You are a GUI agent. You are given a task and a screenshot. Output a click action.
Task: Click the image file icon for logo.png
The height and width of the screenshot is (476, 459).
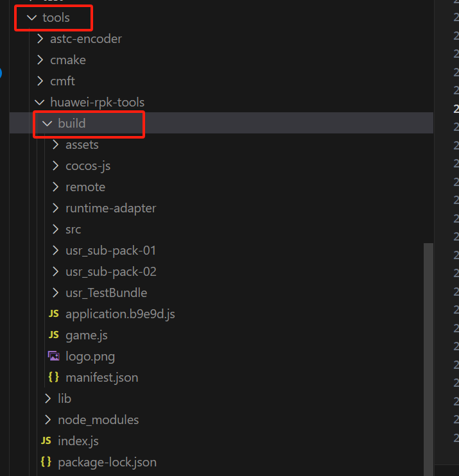point(54,356)
